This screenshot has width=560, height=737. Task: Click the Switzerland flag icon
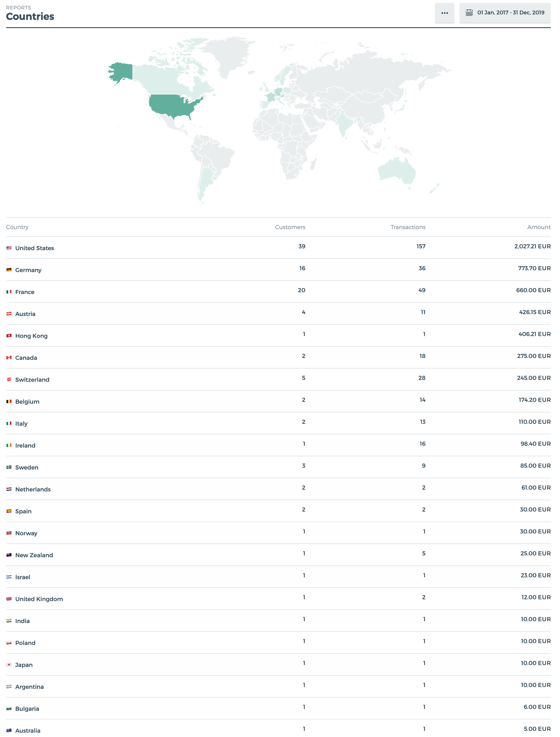coord(9,380)
